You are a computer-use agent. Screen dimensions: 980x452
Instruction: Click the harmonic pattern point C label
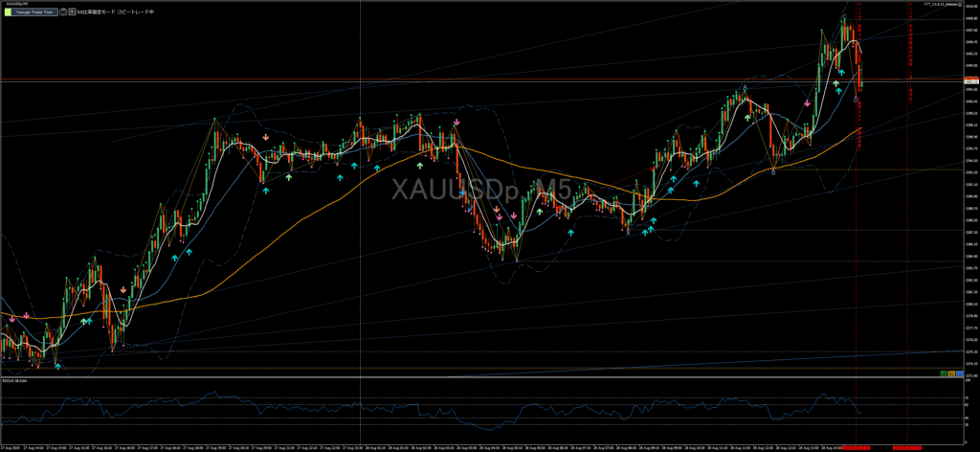coord(844,16)
